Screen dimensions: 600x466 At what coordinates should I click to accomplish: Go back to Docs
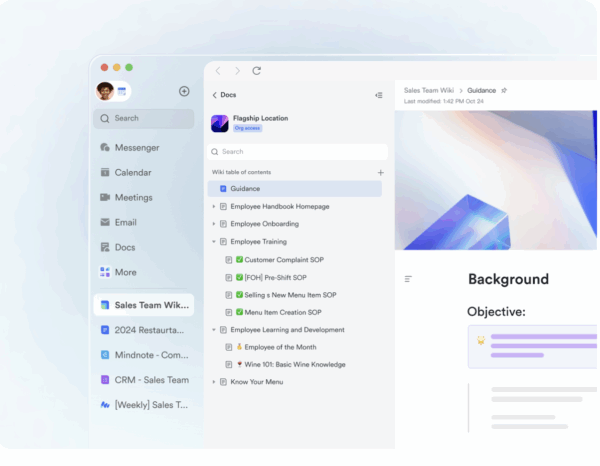pyautogui.click(x=224, y=95)
